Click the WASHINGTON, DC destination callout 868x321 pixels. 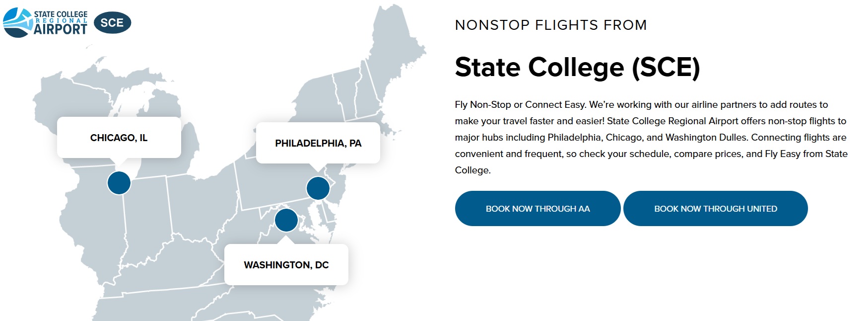[x=286, y=265]
